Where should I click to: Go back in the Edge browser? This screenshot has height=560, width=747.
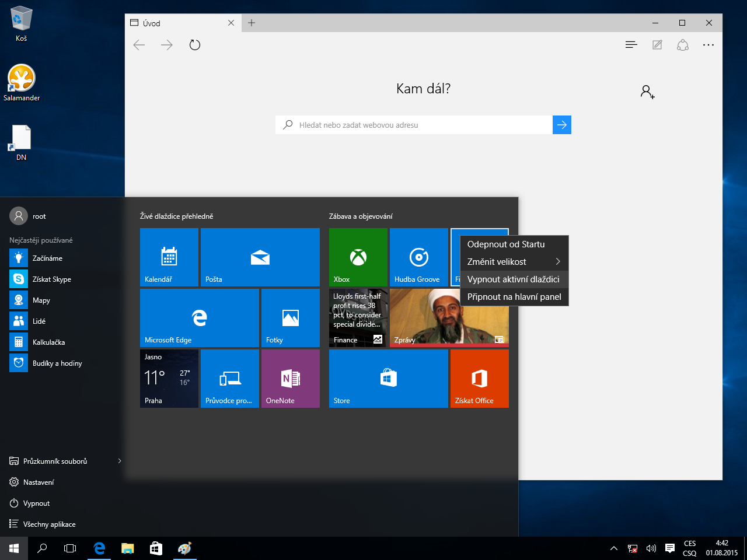click(x=139, y=45)
